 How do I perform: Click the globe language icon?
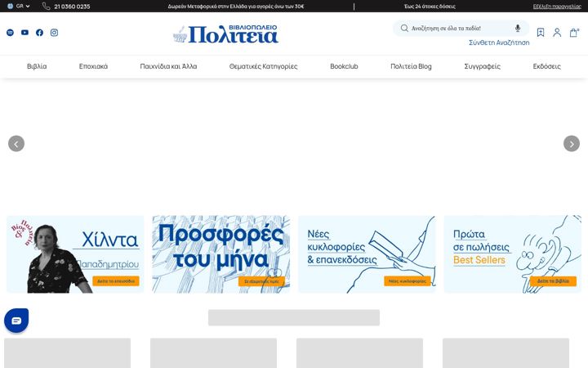pos(10,6)
